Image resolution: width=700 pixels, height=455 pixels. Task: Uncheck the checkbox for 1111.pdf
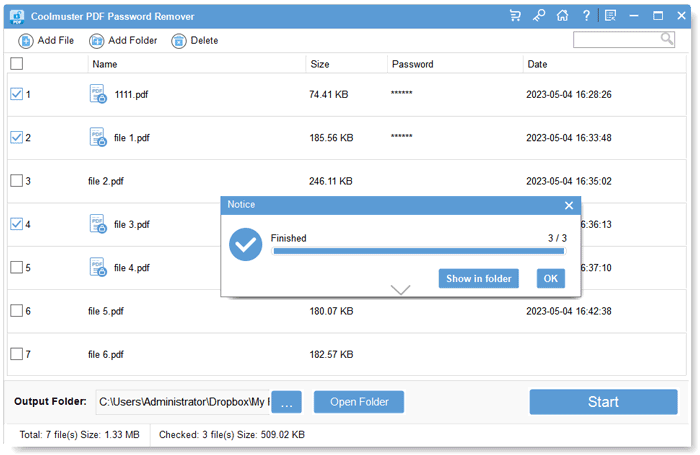click(x=17, y=94)
